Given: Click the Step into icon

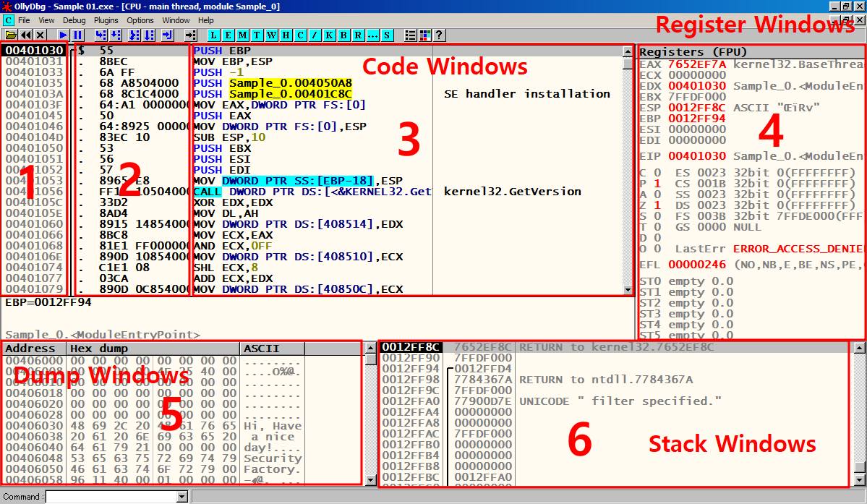Looking at the screenshot, I should coord(101,35).
